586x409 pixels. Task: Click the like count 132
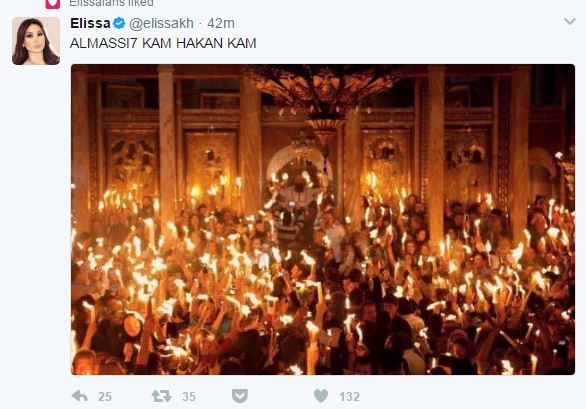349,397
